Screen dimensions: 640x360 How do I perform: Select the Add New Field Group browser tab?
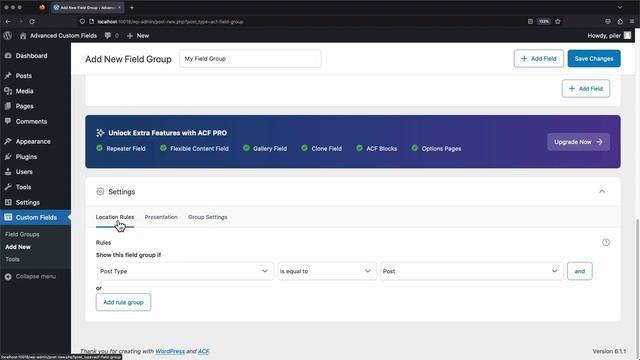87,7
